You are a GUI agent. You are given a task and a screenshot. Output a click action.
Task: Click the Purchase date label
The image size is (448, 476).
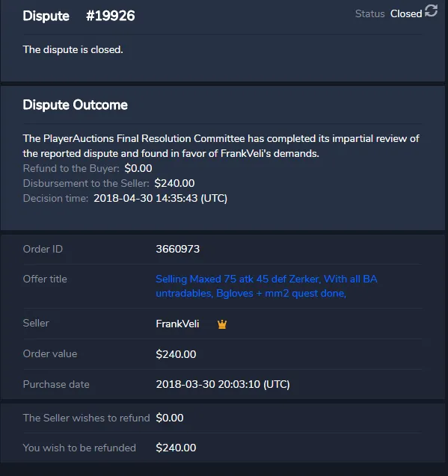pyautogui.click(x=56, y=384)
